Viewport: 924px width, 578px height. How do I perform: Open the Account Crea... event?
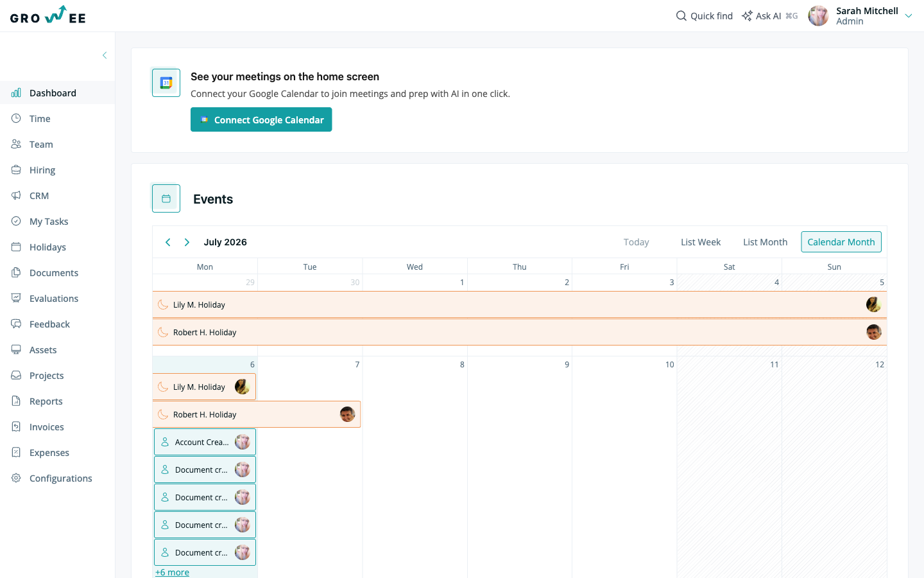point(205,442)
